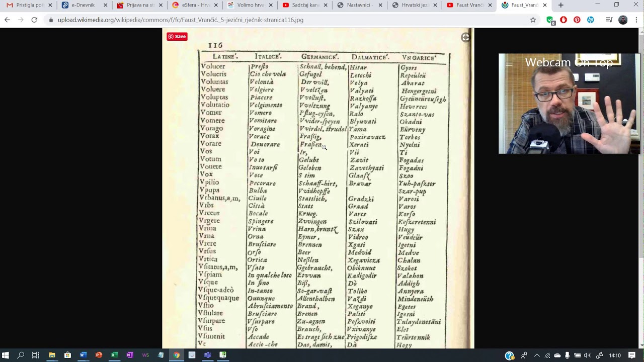Open the battery status tray icon
The width and height of the screenshot is (644, 362).
pos(578,355)
